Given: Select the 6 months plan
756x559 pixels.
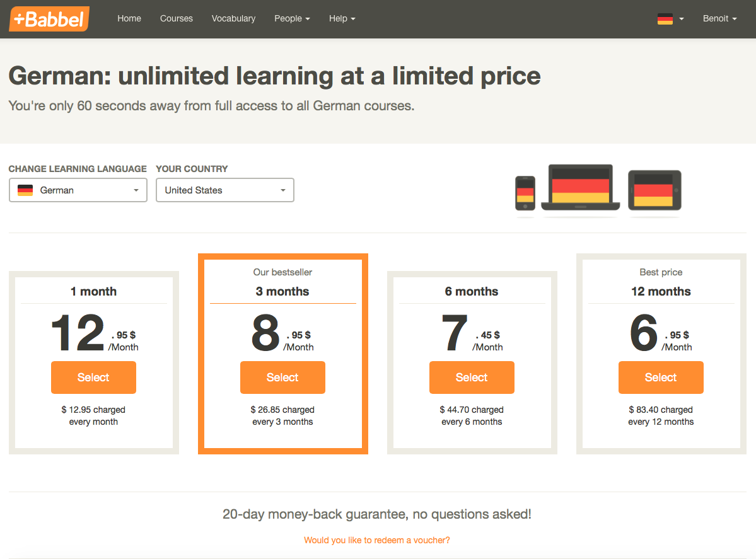Looking at the screenshot, I should click(x=472, y=377).
